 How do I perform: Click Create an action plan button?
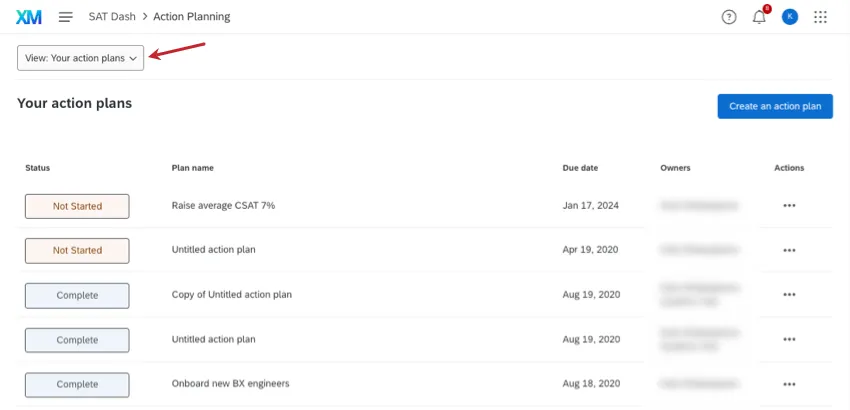tap(775, 106)
